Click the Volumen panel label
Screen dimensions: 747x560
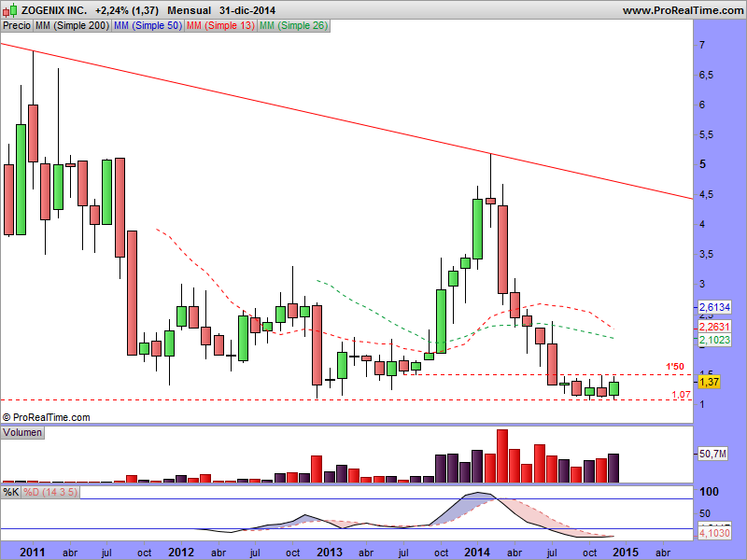coord(22,432)
